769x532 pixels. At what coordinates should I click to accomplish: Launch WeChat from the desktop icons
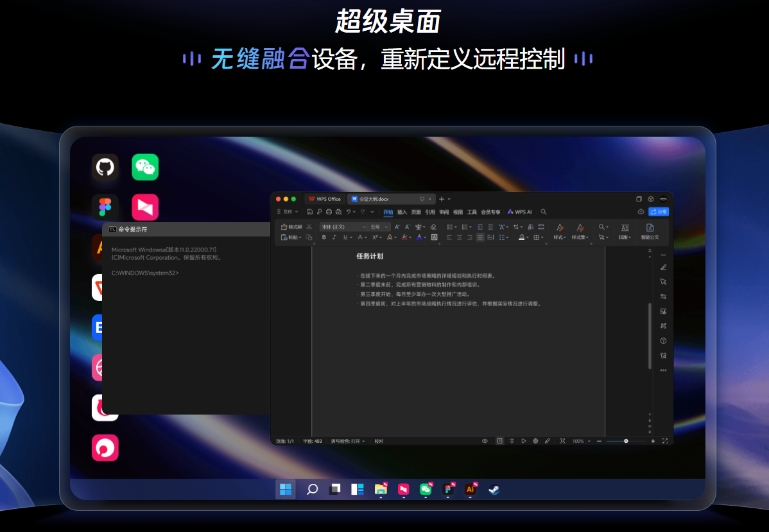pyautogui.click(x=145, y=167)
